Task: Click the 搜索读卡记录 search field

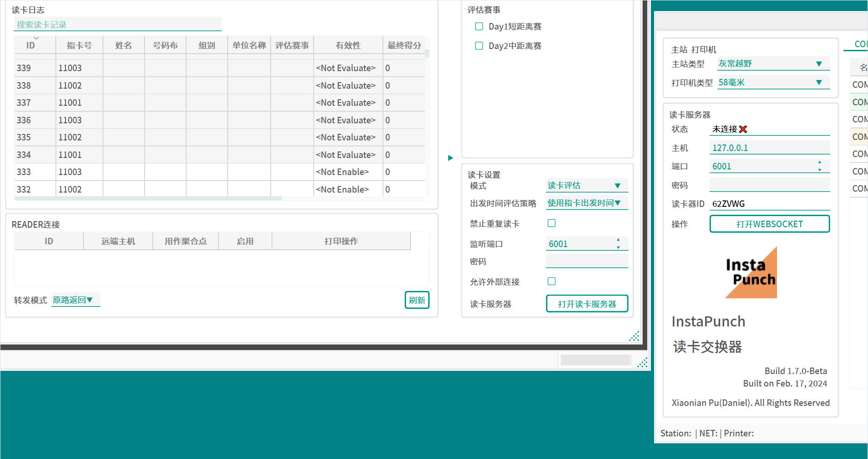Action: (x=118, y=24)
